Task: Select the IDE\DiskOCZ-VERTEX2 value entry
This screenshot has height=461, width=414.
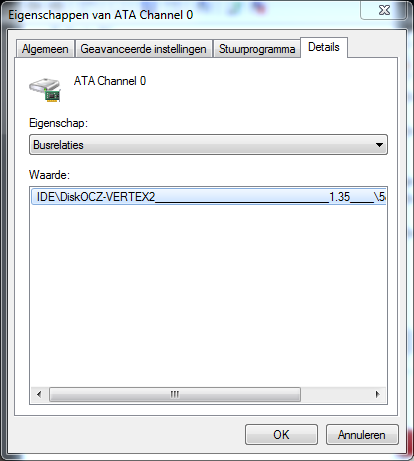Action: 209,197
